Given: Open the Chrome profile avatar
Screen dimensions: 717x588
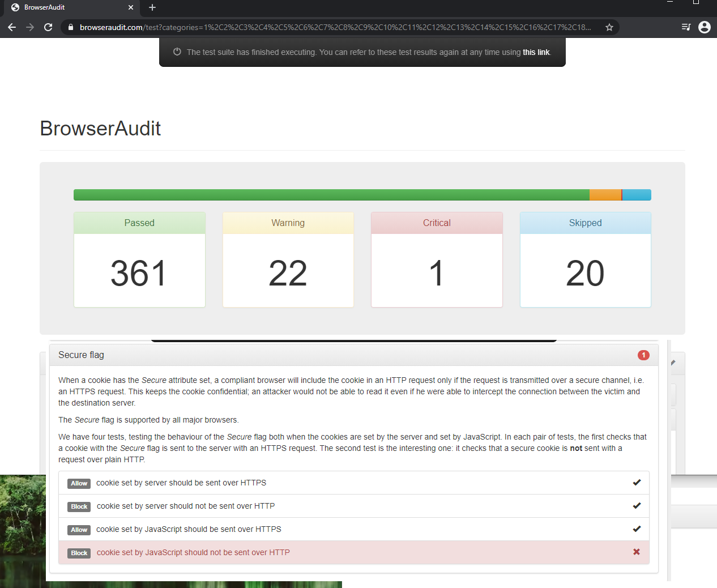Looking at the screenshot, I should click(x=705, y=27).
